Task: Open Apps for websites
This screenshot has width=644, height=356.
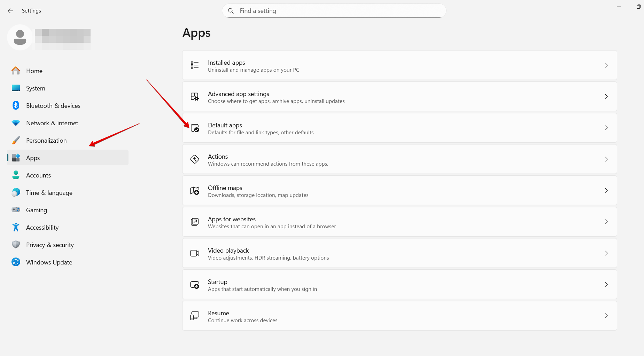Action: (399, 222)
